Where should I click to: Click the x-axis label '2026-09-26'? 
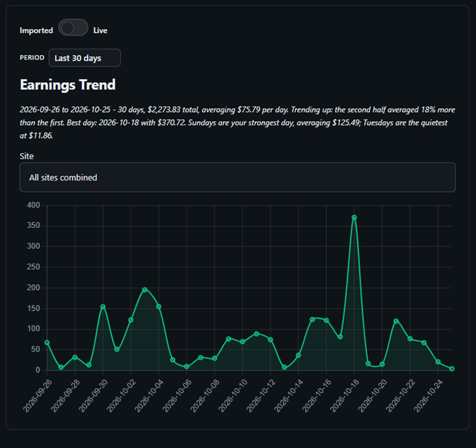coord(38,396)
